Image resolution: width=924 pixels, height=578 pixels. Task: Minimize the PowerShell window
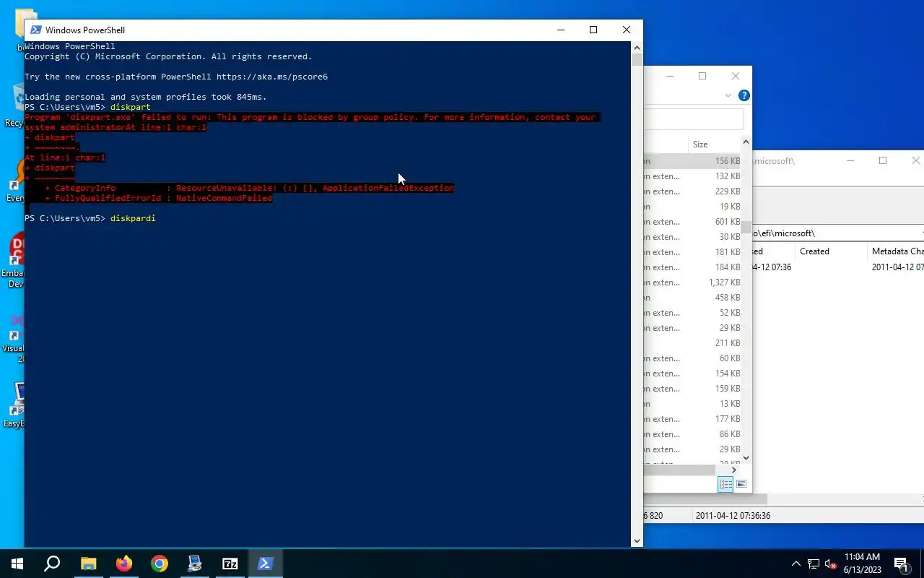coord(561,30)
